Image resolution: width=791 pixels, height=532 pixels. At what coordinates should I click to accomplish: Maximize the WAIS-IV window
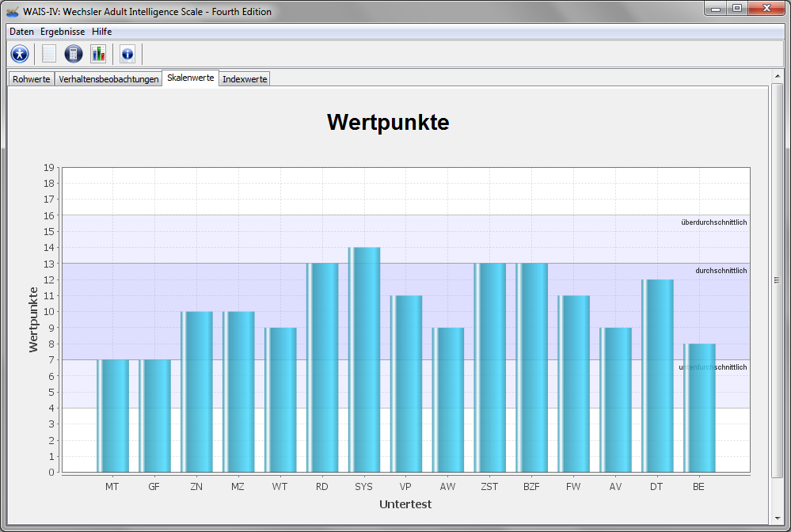tap(736, 9)
